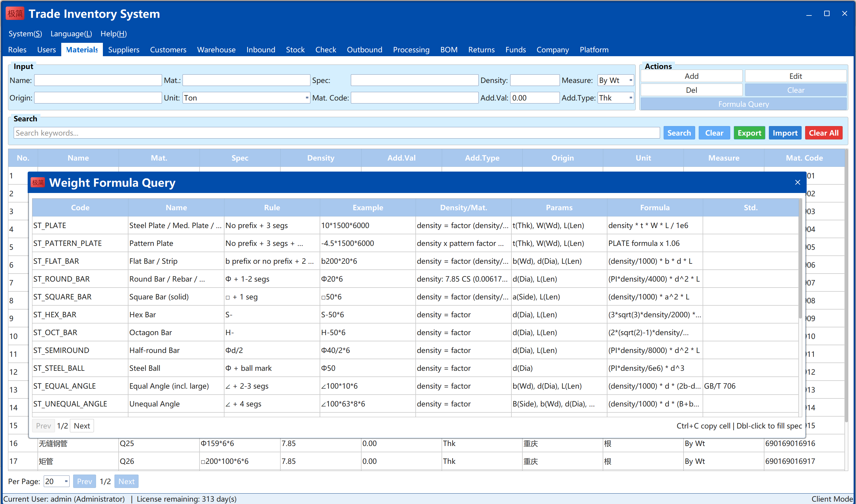Click the Density input field
The height and width of the screenshot is (504, 856).
click(535, 81)
